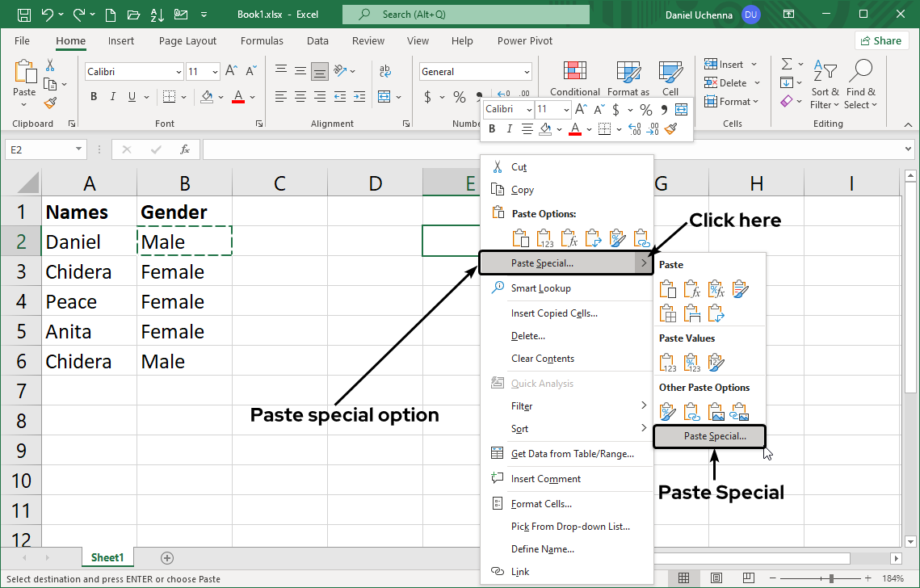Add a new sheet with plus icon
The image size is (920, 588).
(167, 558)
